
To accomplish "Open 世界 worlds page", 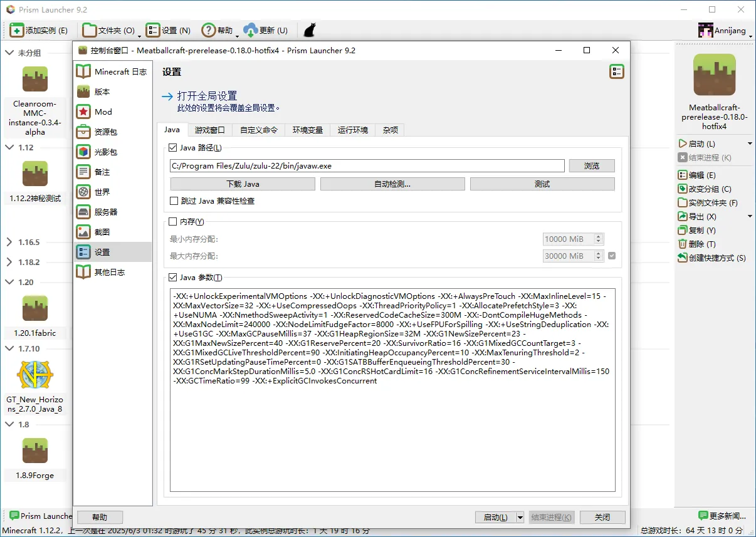I will pos(113,192).
